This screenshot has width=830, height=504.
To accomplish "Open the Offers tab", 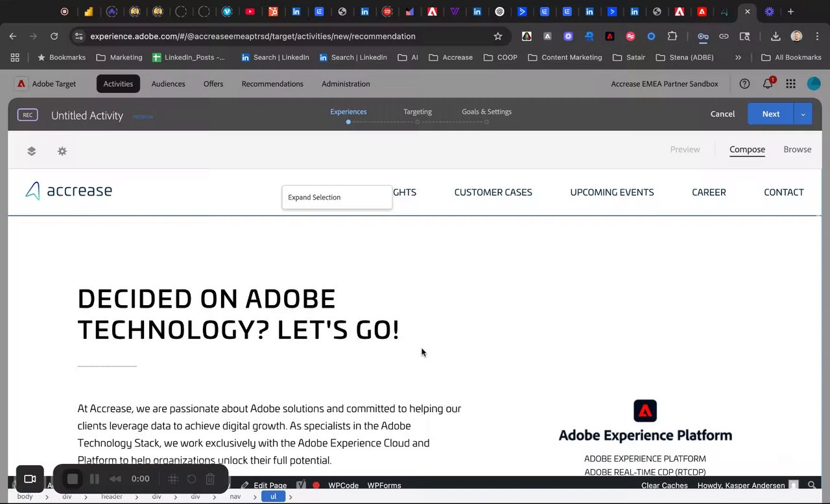I will pyautogui.click(x=213, y=84).
